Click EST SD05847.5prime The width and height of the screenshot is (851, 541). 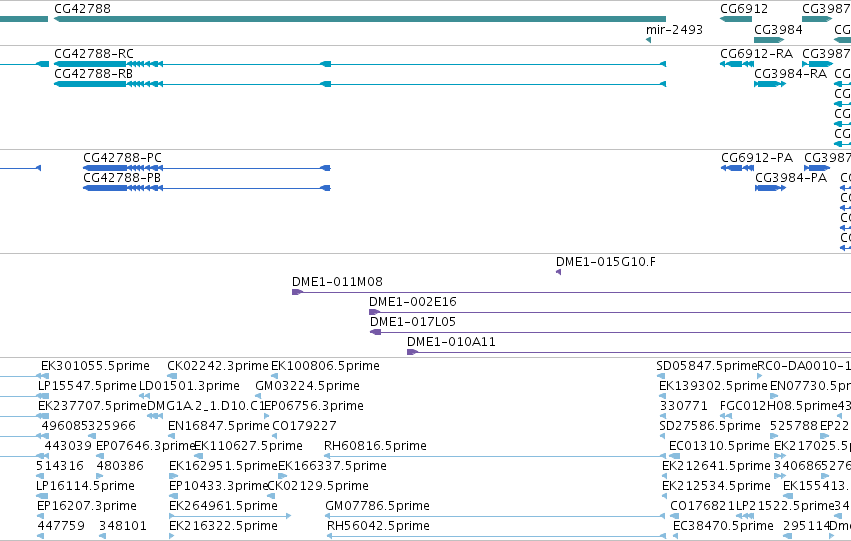point(661,375)
